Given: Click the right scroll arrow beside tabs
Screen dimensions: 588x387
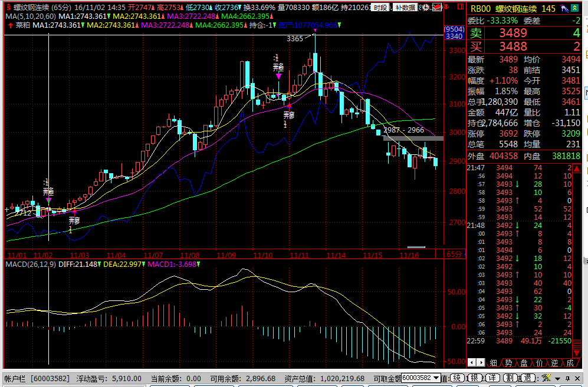Looking at the screenshot, I should (481, 362).
